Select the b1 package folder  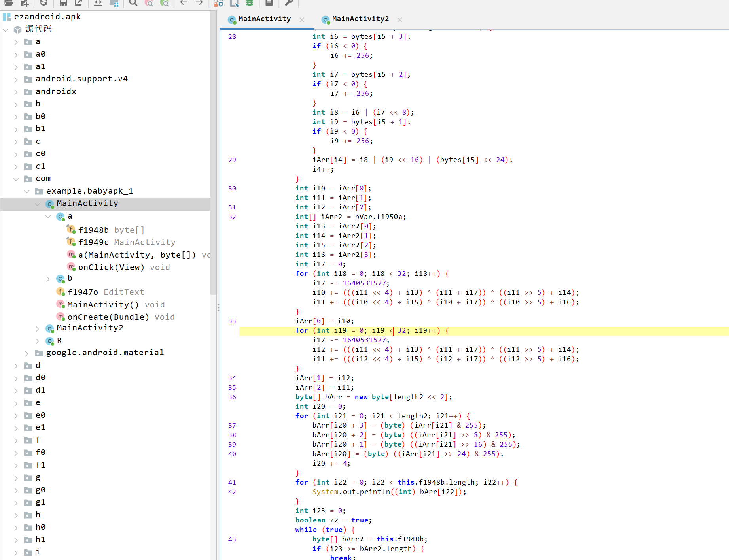click(40, 128)
